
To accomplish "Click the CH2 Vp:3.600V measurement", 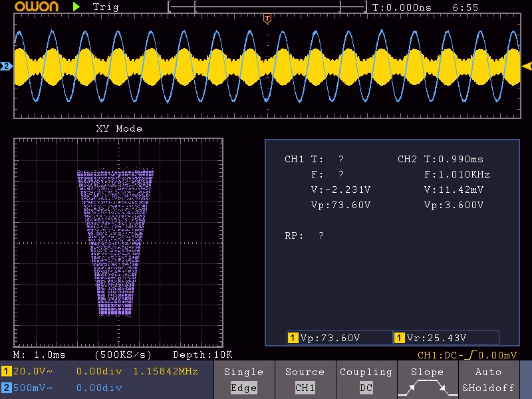I will click(454, 205).
